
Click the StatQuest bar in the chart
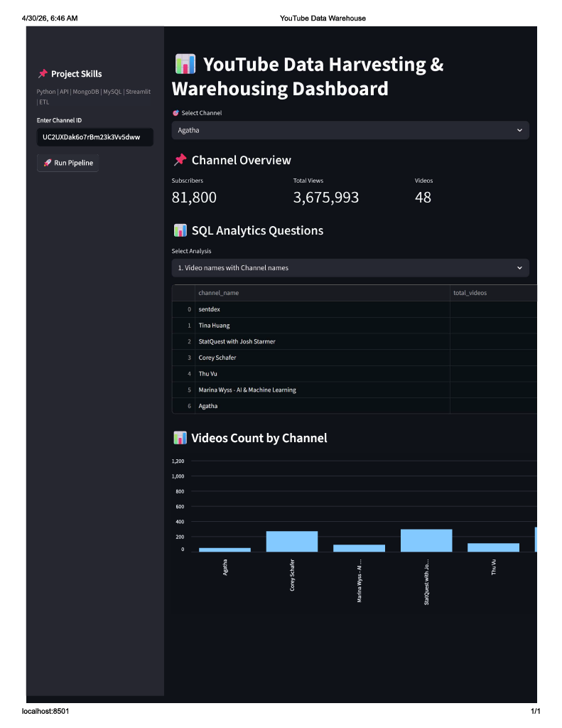click(426, 540)
